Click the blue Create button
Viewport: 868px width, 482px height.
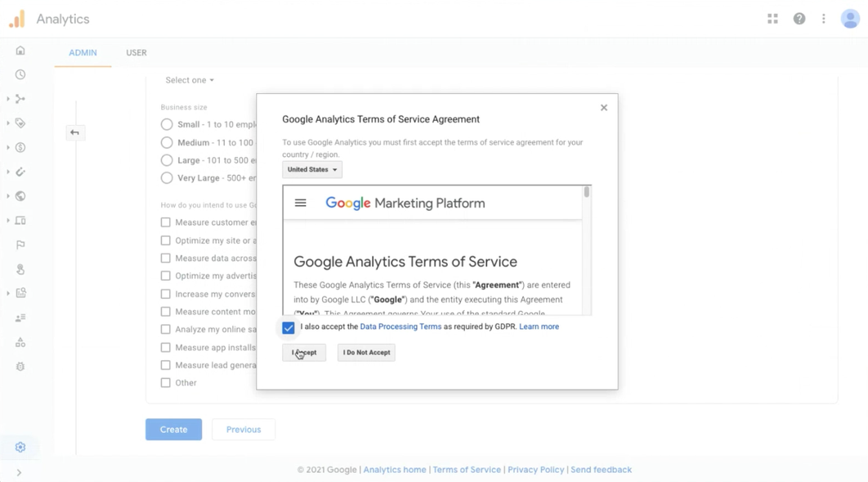[174, 430]
